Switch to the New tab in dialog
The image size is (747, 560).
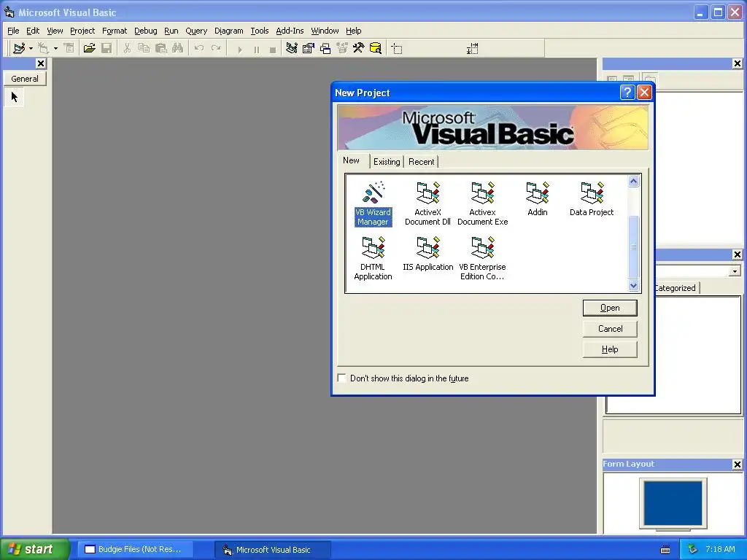point(352,161)
